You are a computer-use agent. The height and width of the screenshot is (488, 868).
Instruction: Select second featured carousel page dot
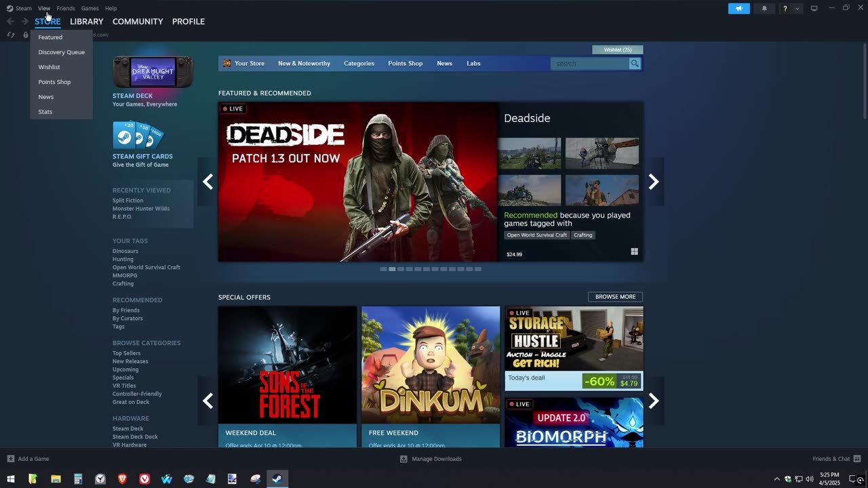pyautogui.click(x=392, y=269)
